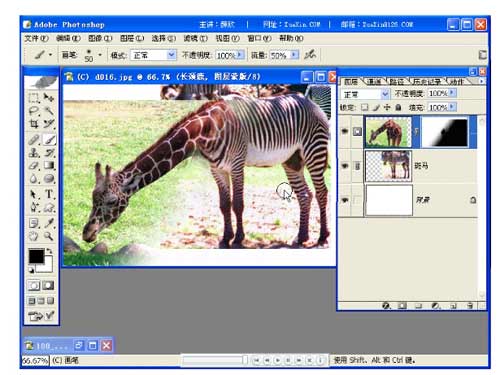Select the Lasso tool
500x375 pixels.
pyautogui.click(x=34, y=111)
